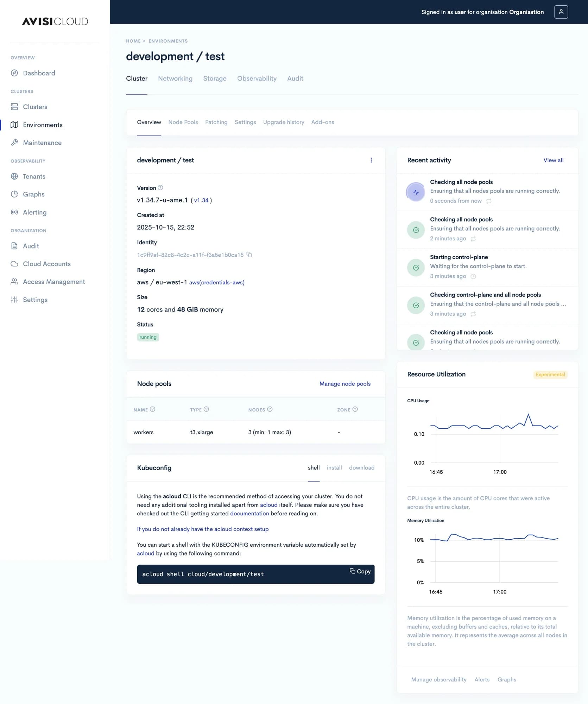Click Manage observability link
Viewport: 588px width, 704px height.
(439, 679)
